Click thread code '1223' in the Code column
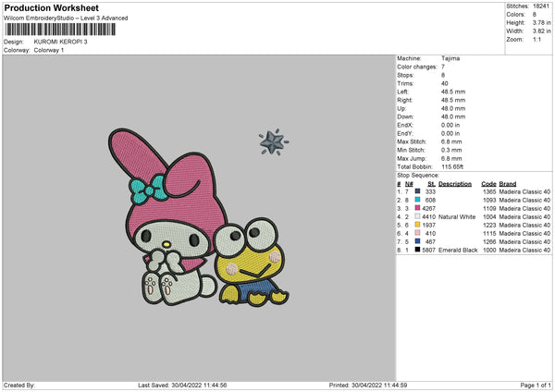555x392 pixels. 489,225
